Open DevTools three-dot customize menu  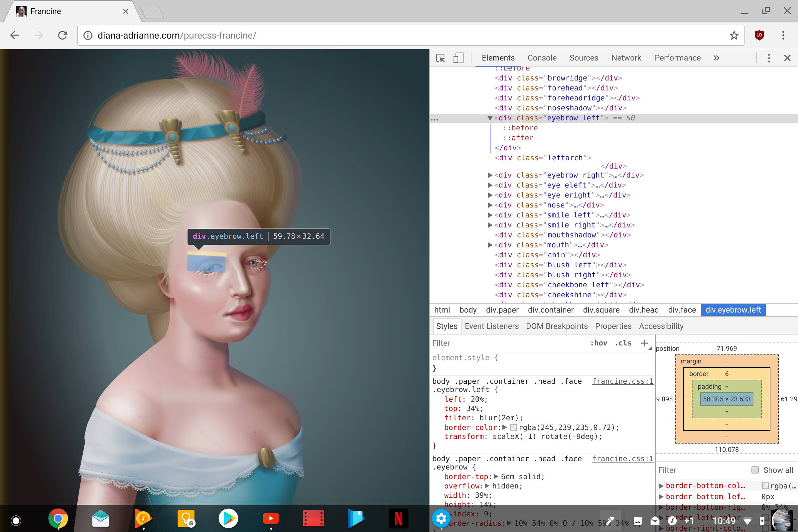[x=769, y=58]
